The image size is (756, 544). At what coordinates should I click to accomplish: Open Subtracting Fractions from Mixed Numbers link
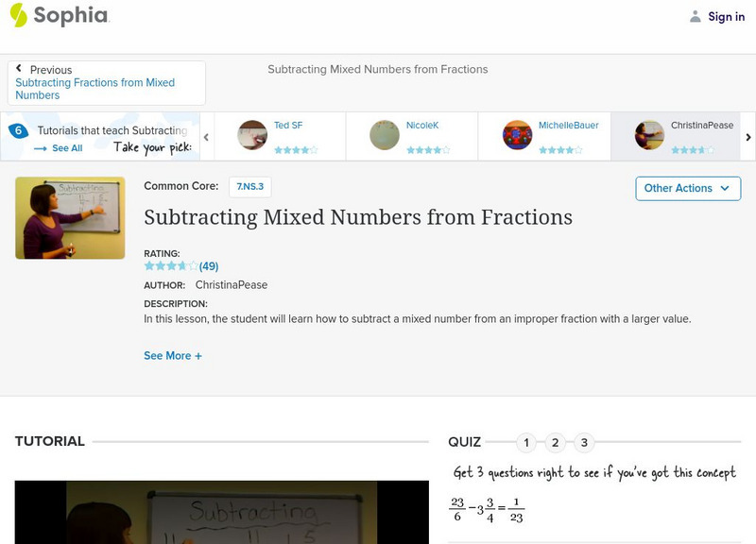tap(94, 89)
